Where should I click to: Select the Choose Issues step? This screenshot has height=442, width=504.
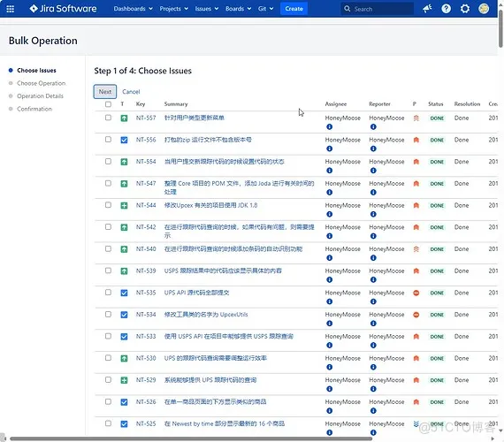36,71
